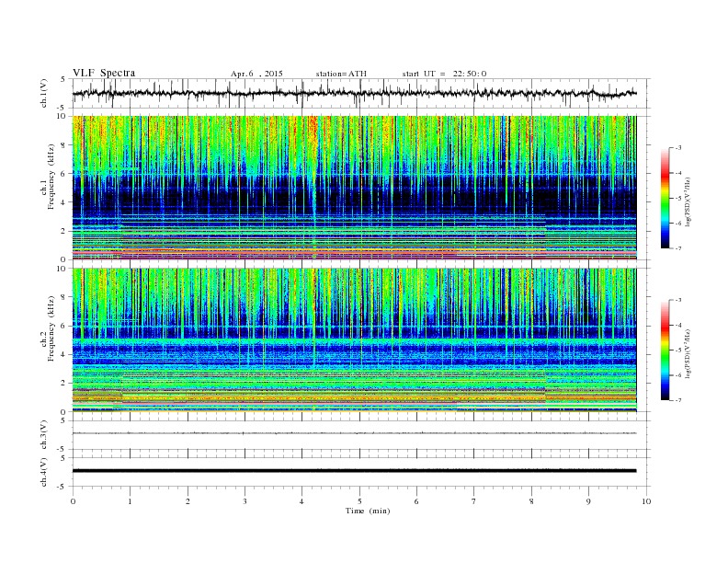The width and height of the screenshot is (728, 563).
Task: Click the thick ch.4 voltage trace
Action: pos(354,471)
